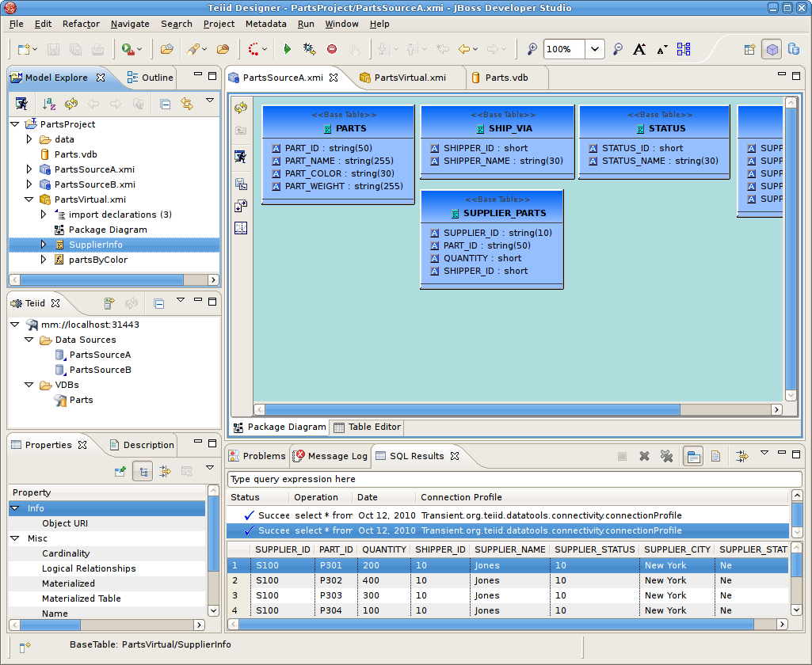
Task: Toggle Link with Editor in Model Explorer
Action: tap(187, 104)
